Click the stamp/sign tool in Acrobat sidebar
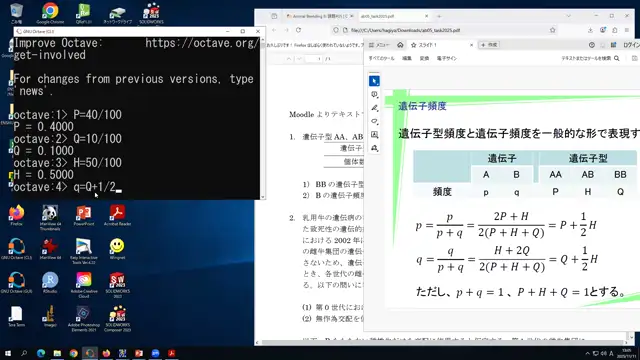The height and width of the screenshot is (360, 640). (x=374, y=148)
